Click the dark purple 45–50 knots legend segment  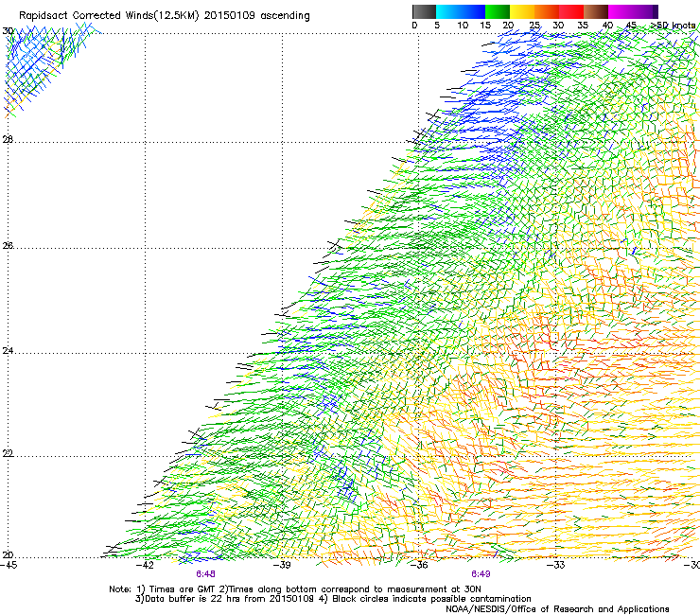coord(645,11)
